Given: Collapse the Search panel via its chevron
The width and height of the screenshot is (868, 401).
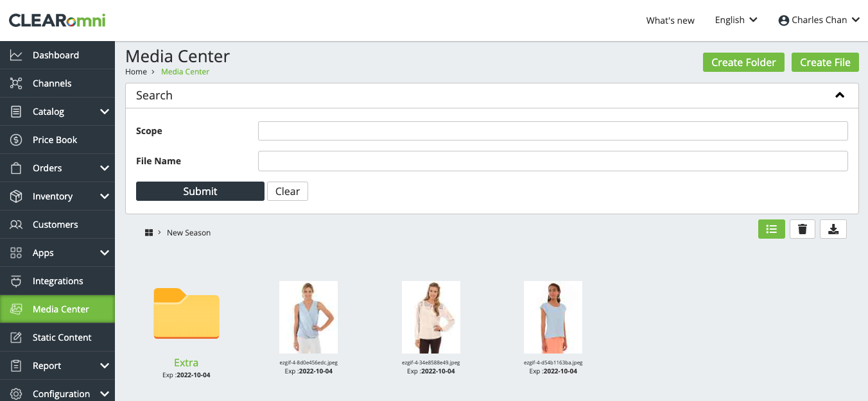Looking at the screenshot, I should click(x=840, y=95).
